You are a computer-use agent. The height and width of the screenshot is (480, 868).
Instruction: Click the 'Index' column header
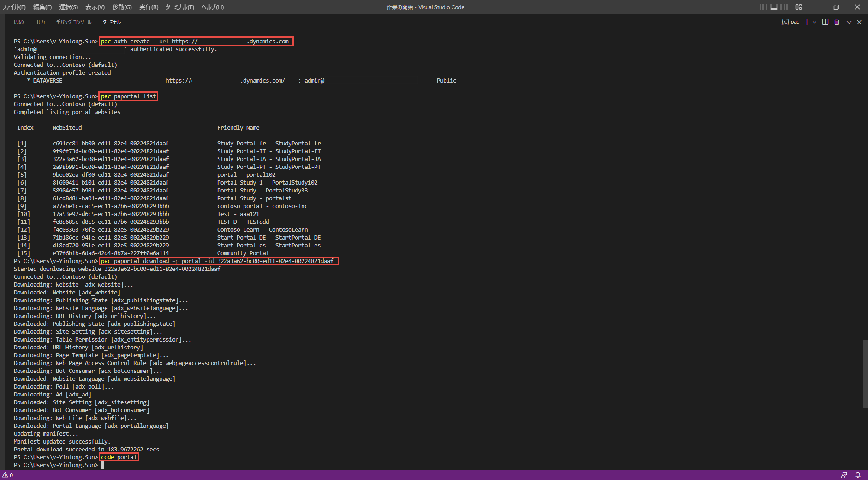[x=25, y=128]
